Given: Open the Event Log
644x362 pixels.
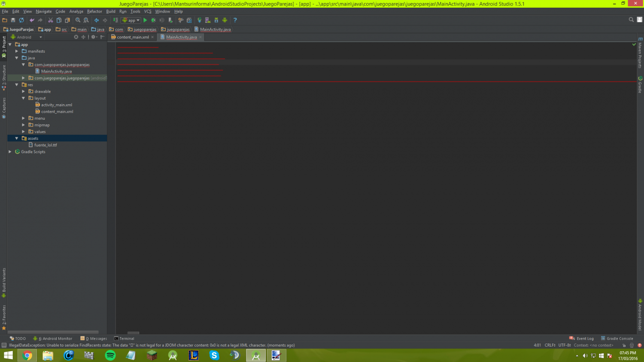Looking at the screenshot, I should coord(581,338).
